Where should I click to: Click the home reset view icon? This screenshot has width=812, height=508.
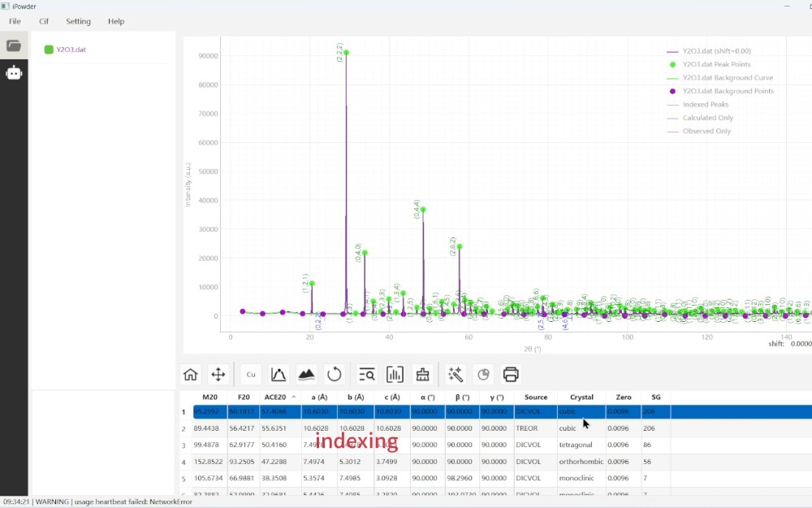pos(191,374)
